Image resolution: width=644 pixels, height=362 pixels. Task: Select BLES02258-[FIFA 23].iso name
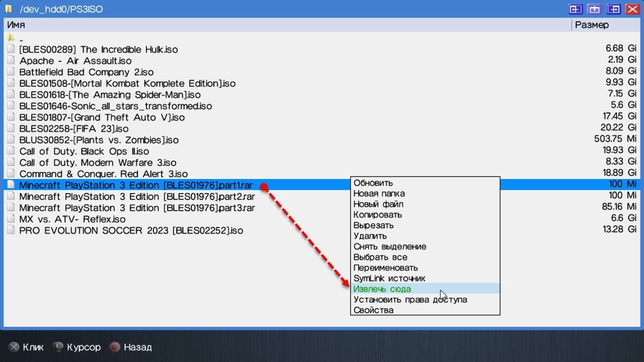point(74,128)
